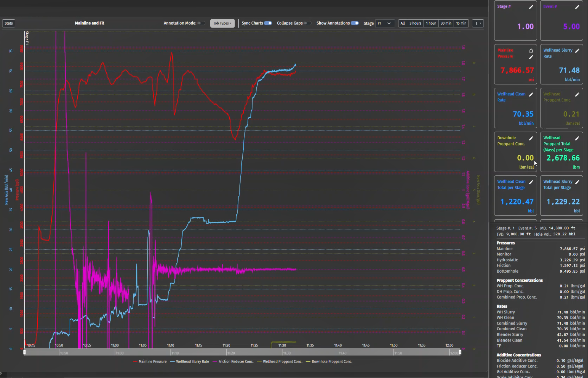Screen dimensions: 588x378
Task: Open the three-dot overflow menu near time buttons
Action: pyautogui.click(x=478, y=23)
